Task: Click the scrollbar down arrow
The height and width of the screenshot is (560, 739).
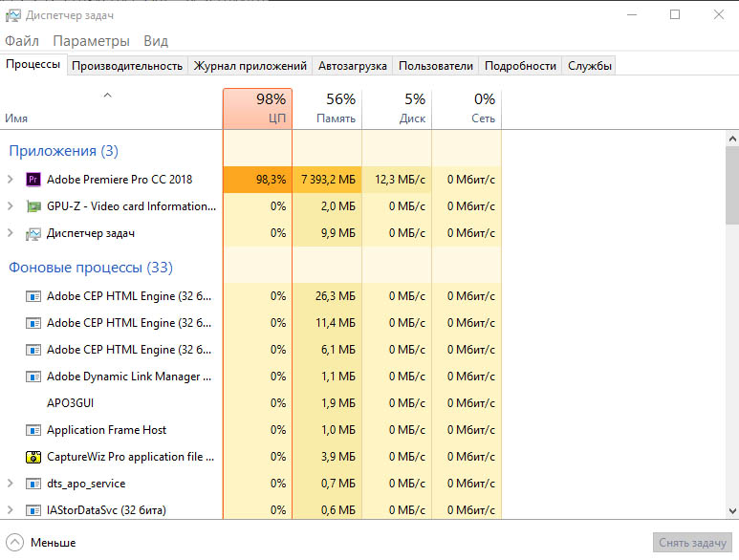Action: (x=732, y=511)
